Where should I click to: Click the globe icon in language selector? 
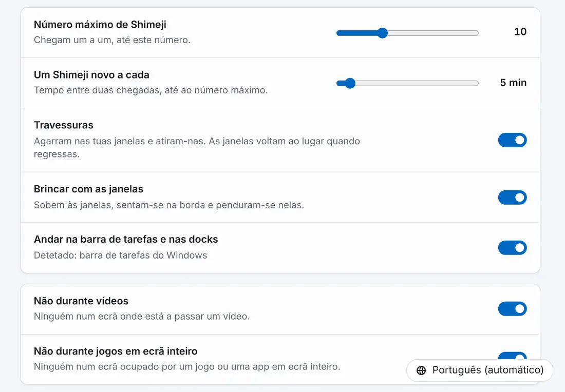point(421,370)
